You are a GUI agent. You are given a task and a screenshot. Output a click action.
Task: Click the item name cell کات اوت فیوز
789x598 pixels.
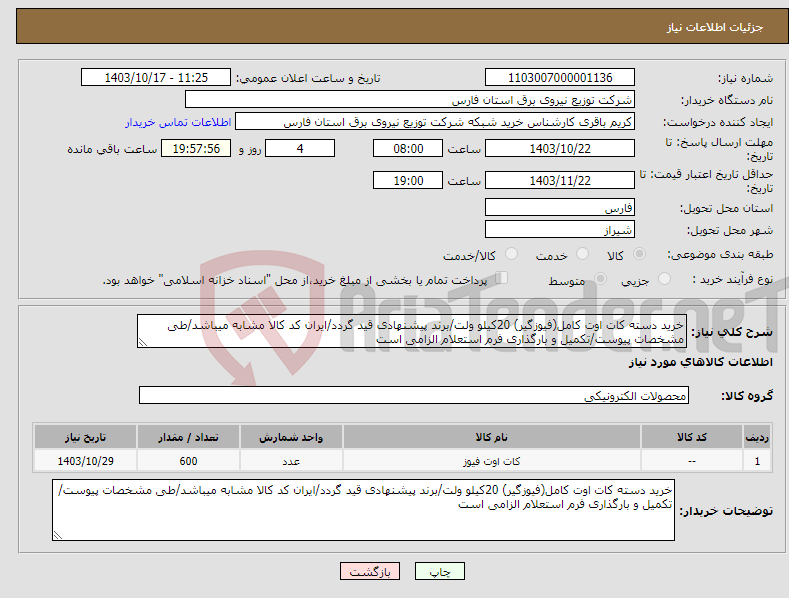[492, 461]
